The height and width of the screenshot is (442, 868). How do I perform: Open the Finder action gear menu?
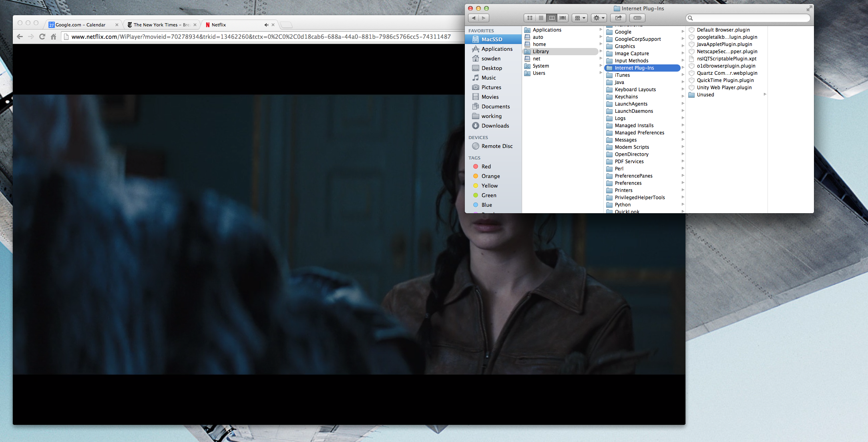click(x=599, y=18)
